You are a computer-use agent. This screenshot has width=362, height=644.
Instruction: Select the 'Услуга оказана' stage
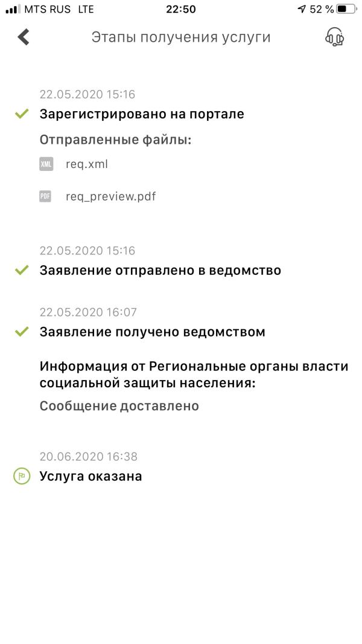click(91, 476)
